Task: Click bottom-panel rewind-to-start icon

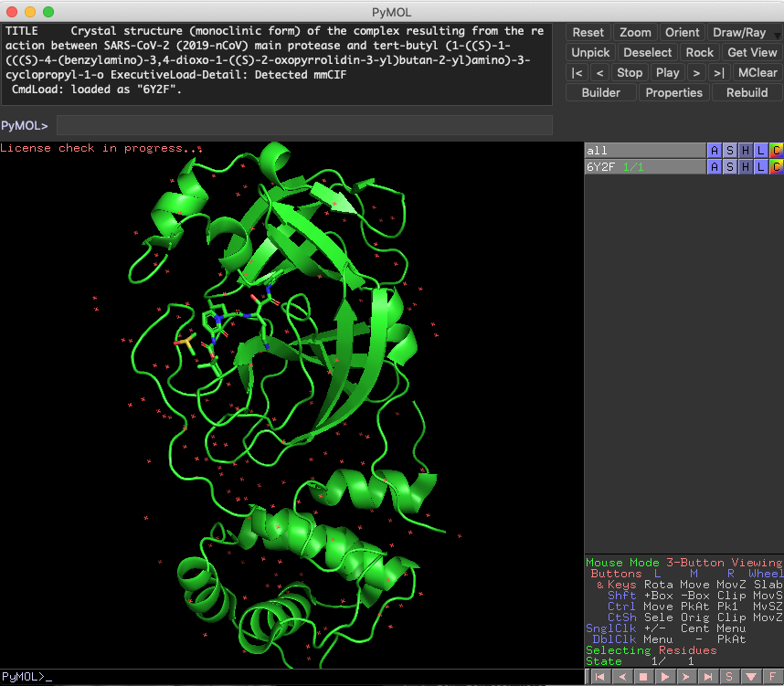Action: [x=600, y=677]
